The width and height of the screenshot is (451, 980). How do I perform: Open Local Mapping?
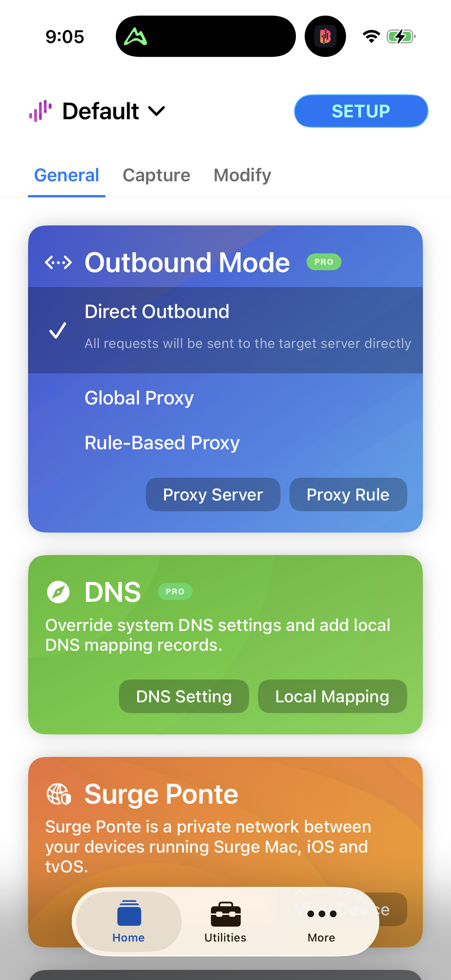click(x=332, y=697)
